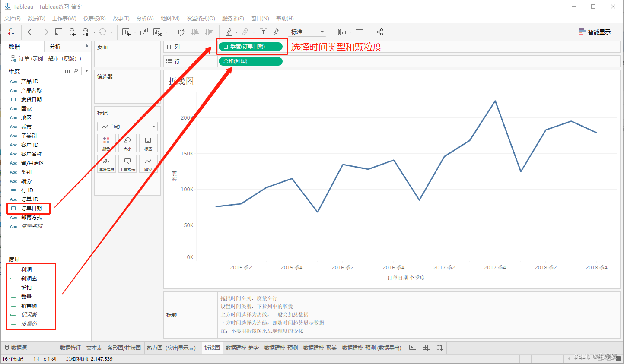Swap rows and columns icon
This screenshot has width=624, height=364.
tap(181, 32)
